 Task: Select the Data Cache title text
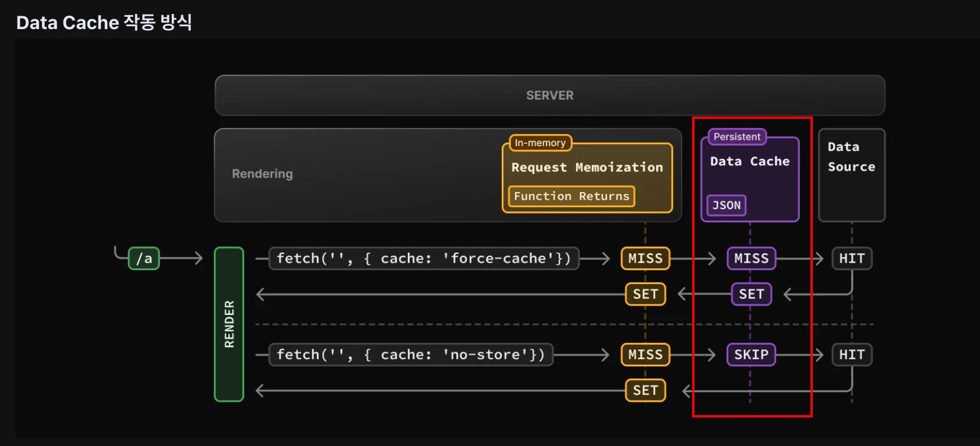(749, 161)
